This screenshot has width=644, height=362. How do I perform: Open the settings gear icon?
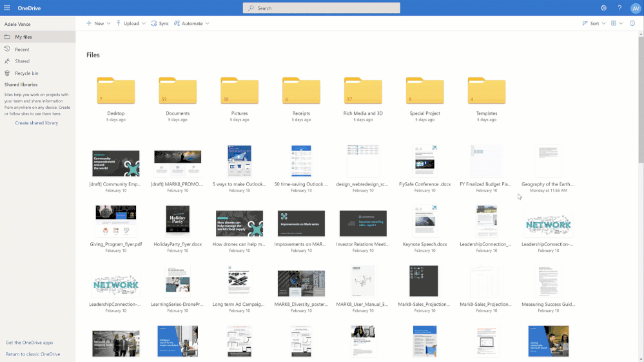603,8
